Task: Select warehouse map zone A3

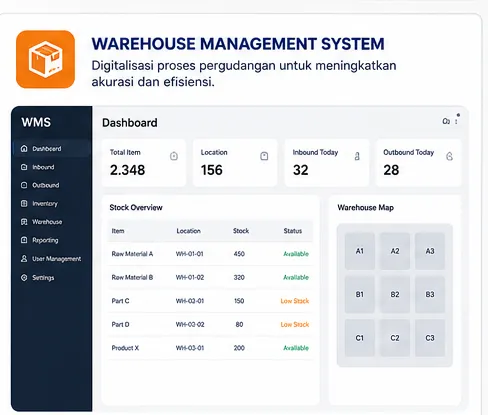Action: [430, 251]
